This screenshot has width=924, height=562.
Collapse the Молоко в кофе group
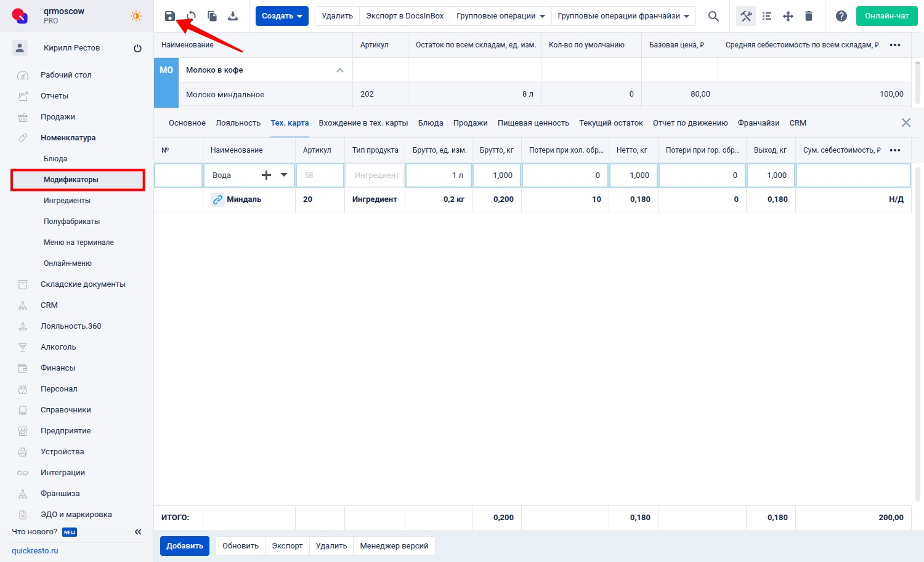[339, 70]
